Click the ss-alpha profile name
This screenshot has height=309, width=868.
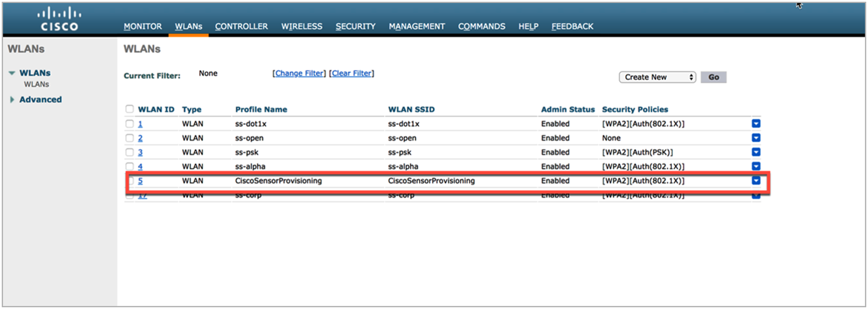(250, 166)
